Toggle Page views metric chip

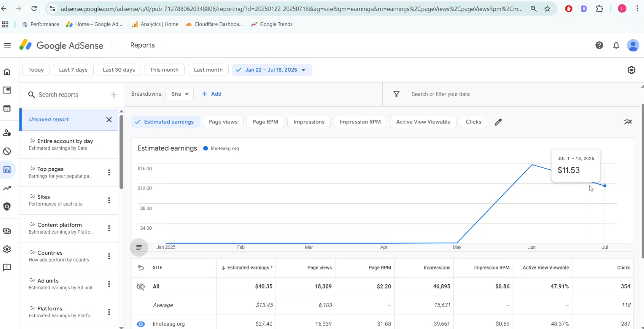(223, 122)
